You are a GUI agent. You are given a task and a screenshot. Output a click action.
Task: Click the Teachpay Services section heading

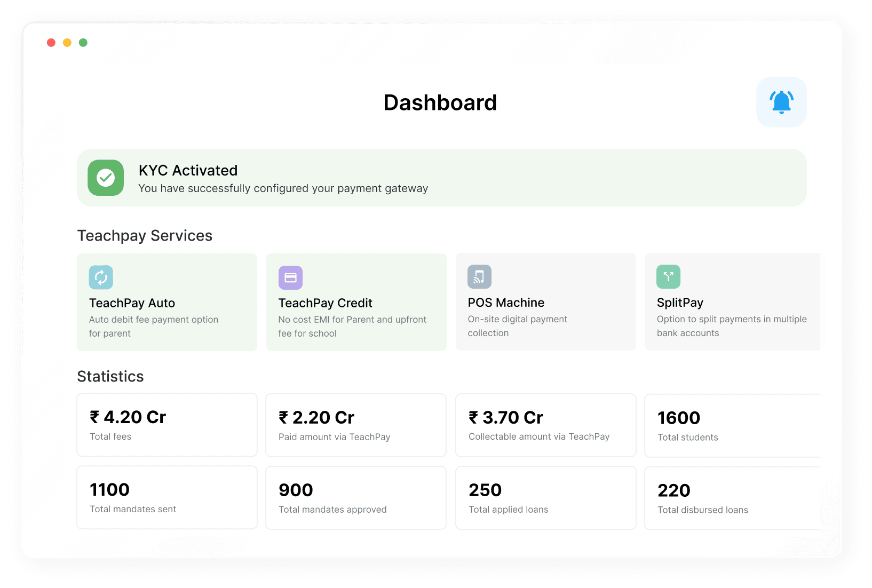[145, 235]
